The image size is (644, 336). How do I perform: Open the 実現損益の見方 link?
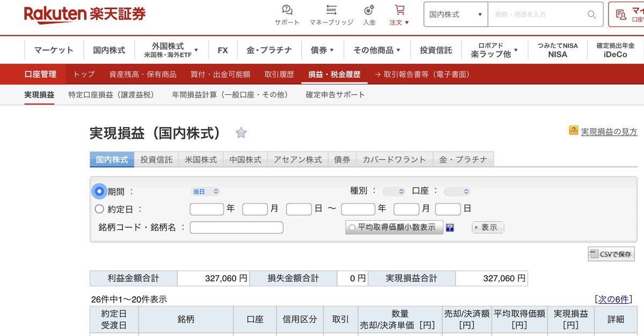point(609,131)
